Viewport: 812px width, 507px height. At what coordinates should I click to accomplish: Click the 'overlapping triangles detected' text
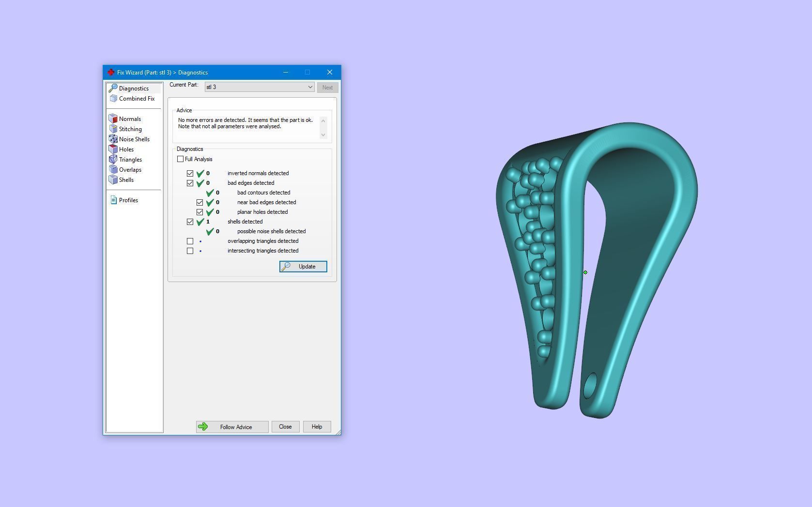point(263,241)
